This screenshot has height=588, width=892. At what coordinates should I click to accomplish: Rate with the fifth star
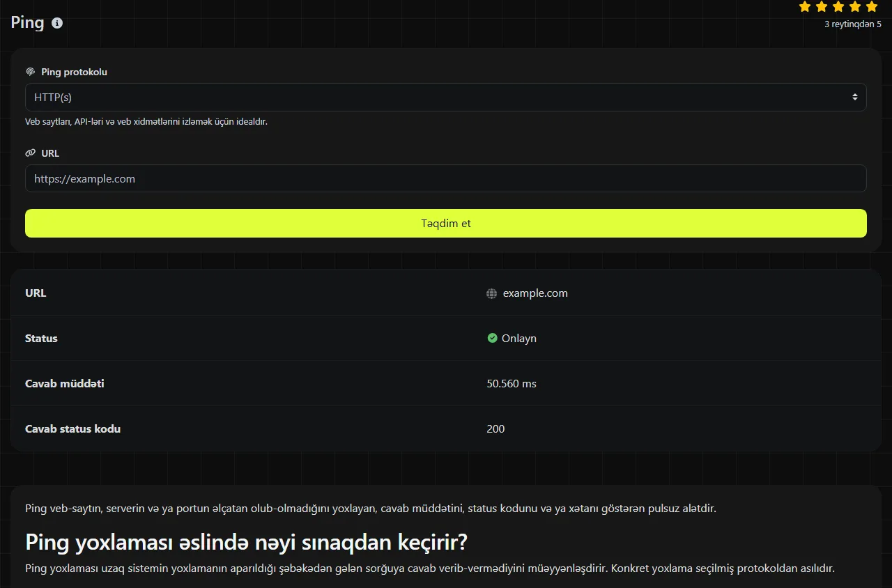pos(872,7)
